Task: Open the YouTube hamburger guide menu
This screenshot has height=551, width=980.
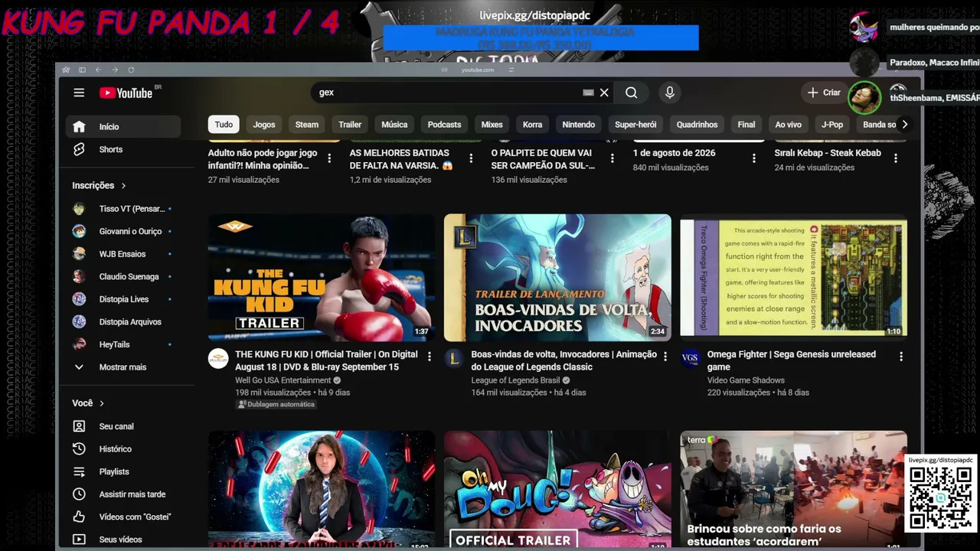Action: [x=79, y=93]
